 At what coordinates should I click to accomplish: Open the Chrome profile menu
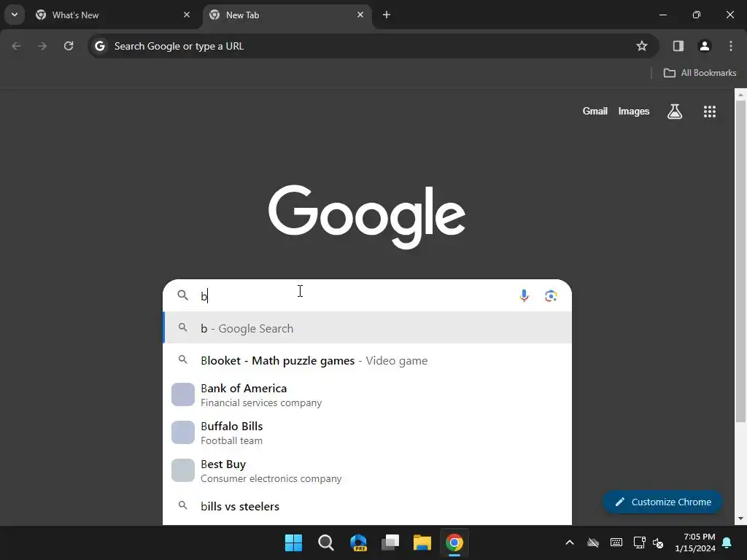[704, 46]
